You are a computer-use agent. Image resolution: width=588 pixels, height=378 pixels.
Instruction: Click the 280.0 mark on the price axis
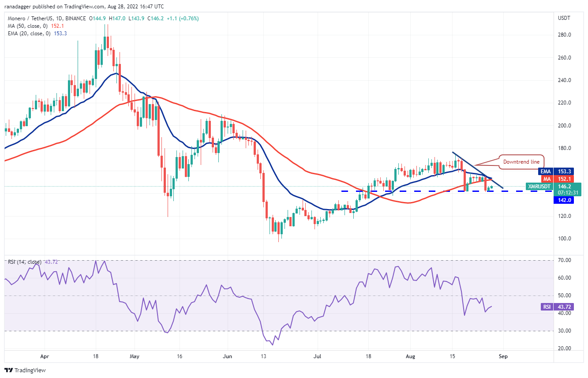click(565, 35)
